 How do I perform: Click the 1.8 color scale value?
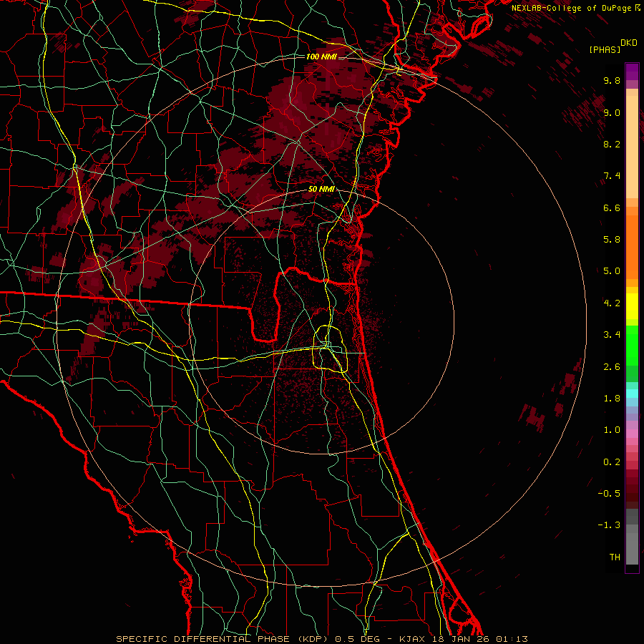[x=612, y=399]
